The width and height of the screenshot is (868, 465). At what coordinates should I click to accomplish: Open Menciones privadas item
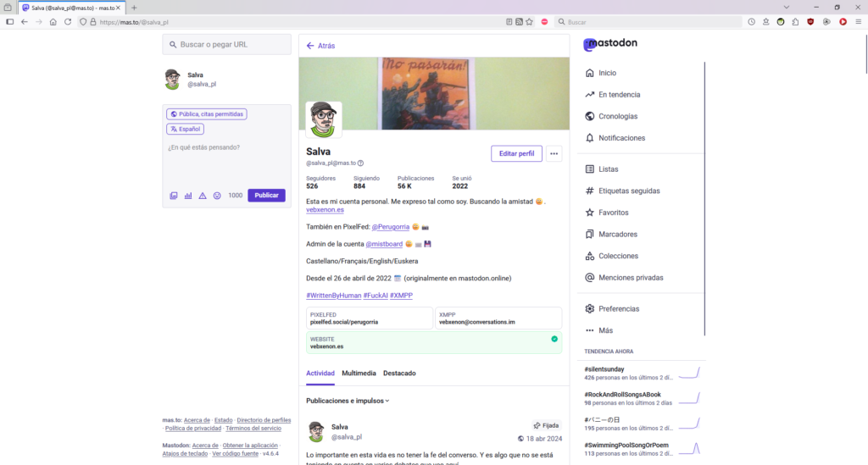pyautogui.click(x=624, y=278)
